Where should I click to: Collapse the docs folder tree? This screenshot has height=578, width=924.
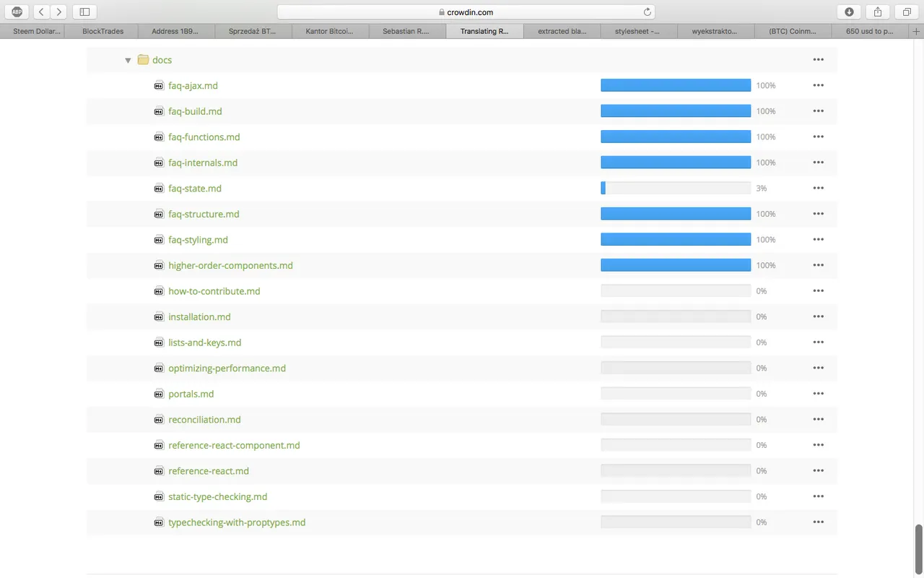click(x=128, y=60)
